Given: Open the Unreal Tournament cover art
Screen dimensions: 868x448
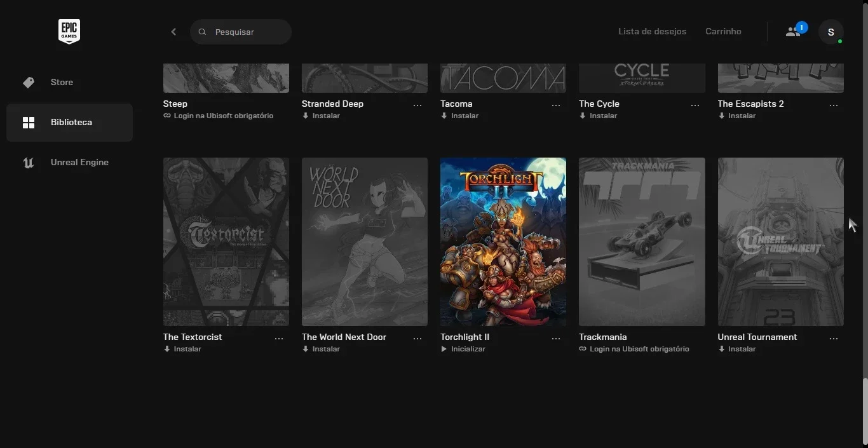Looking at the screenshot, I should click(781, 241).
